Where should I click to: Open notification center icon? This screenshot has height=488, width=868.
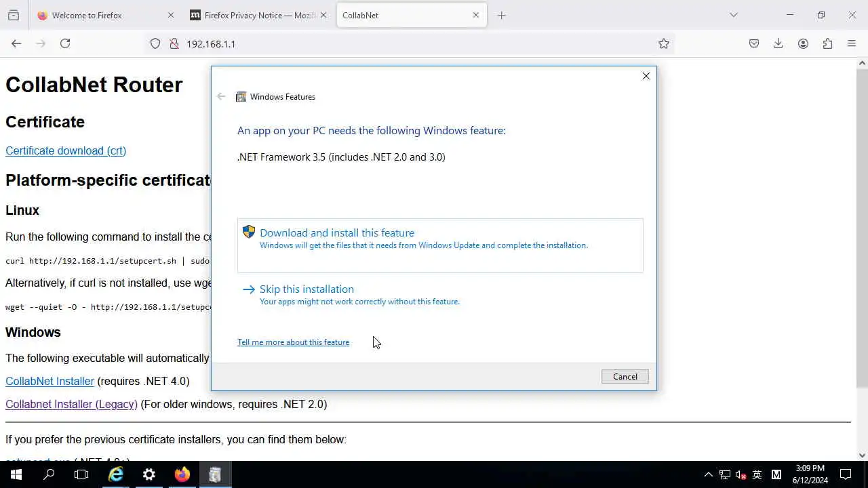(846, 474)
